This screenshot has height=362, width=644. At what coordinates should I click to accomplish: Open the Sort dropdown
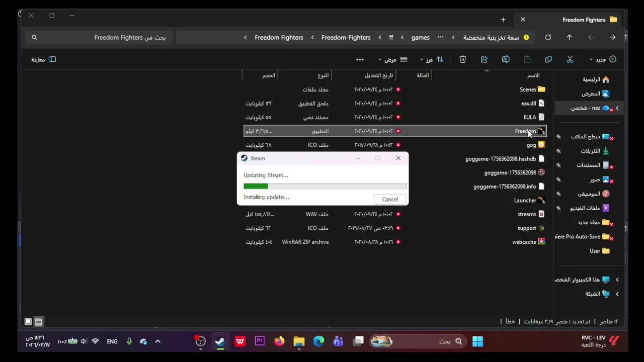coord(432,59)
